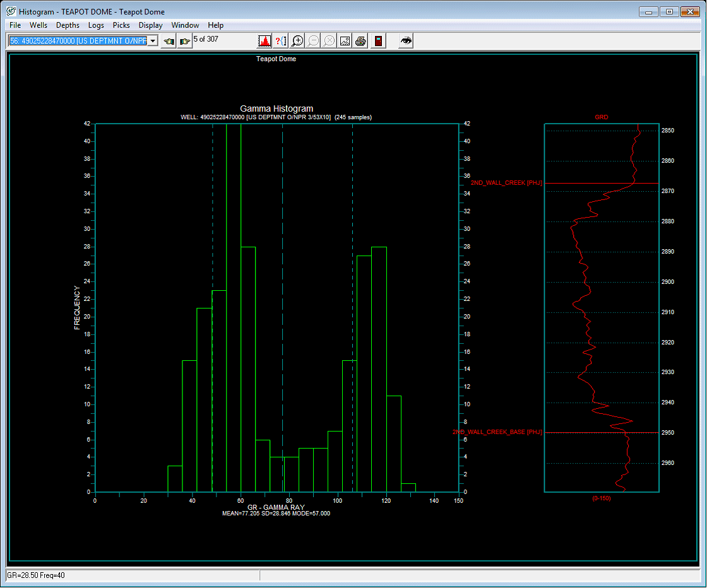
Task: Click the Gamma Histogram chart title
Action: point(276,109)
